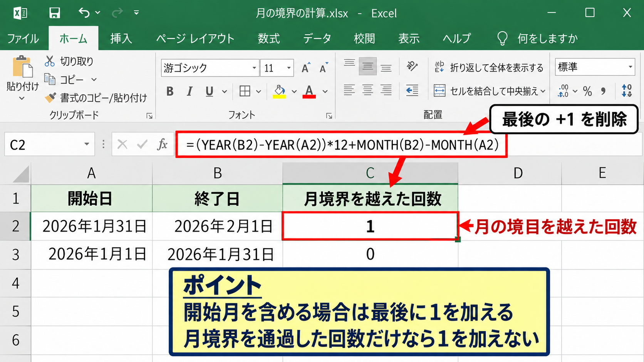Align text left
644x362 pixels.
point(349,90)
